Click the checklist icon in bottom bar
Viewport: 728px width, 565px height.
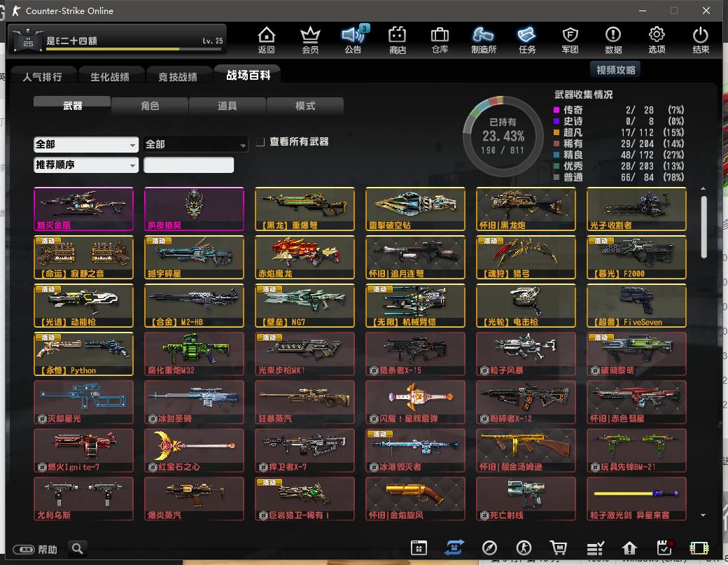(595, 549)
